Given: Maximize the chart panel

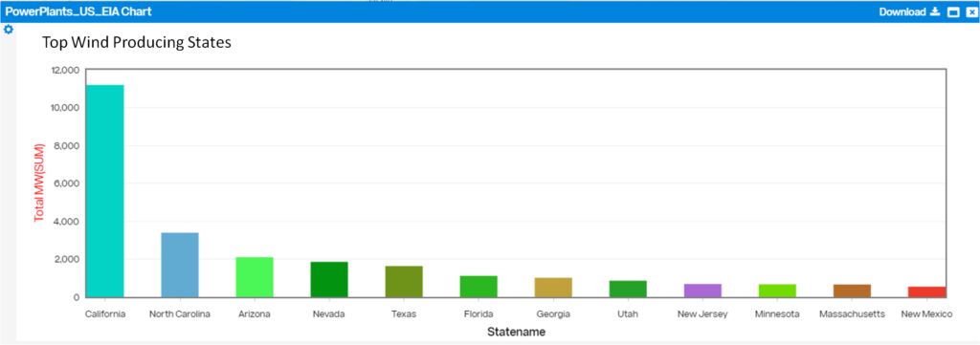Looking at the screenshot, I should 954,12.
